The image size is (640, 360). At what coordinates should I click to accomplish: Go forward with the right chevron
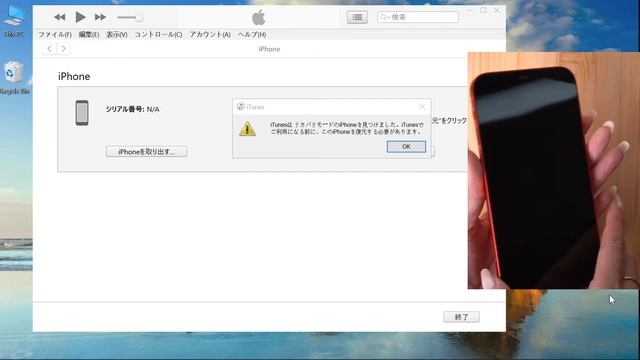point(64,49)
